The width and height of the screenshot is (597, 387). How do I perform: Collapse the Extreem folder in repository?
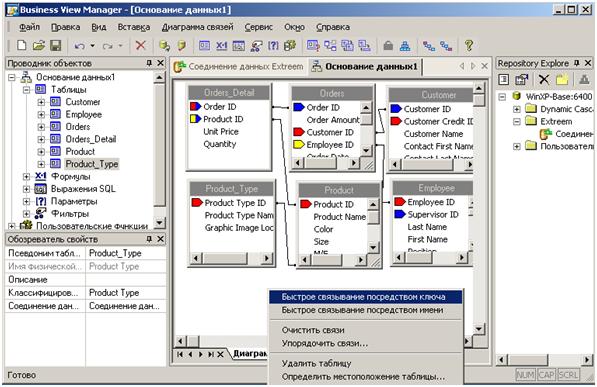point(517,122)
